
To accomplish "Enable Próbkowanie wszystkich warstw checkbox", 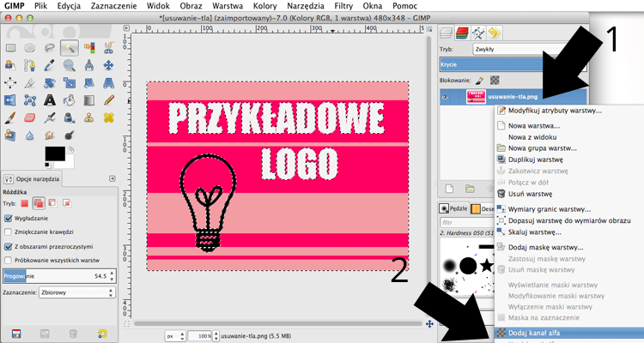I will pos(8,260).
